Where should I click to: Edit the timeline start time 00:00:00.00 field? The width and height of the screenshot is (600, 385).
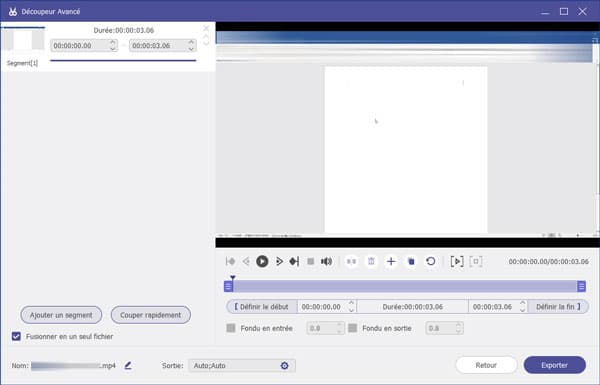click(x=327, y=307)
